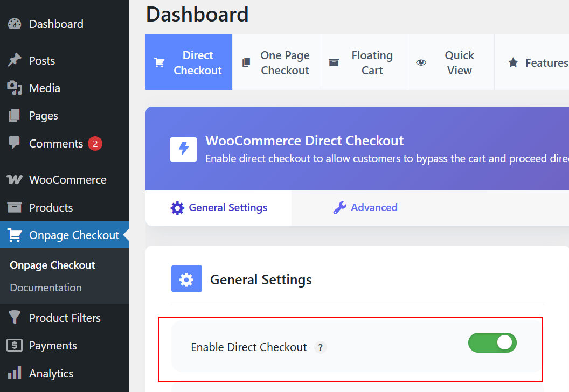This screenshot has height=392, width=569.
Task: Click the copy icon on One Page Checkout tab
Action: pos(246,62)
